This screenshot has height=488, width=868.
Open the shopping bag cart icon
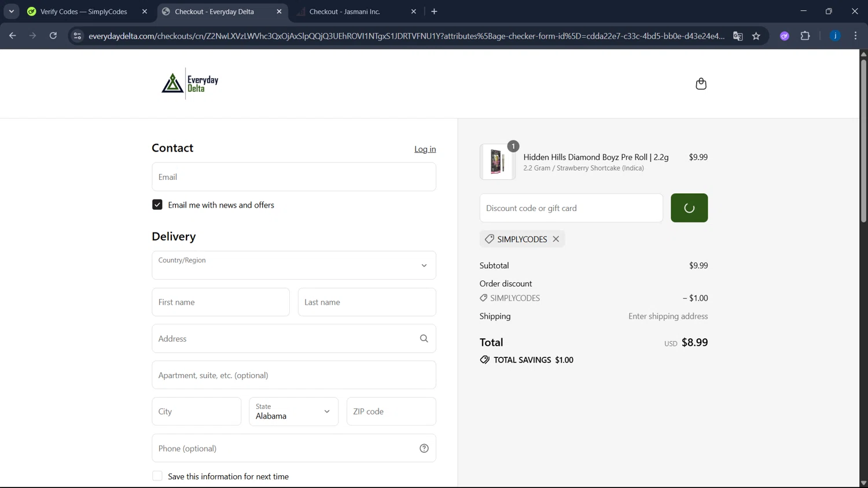pos(701,84)
